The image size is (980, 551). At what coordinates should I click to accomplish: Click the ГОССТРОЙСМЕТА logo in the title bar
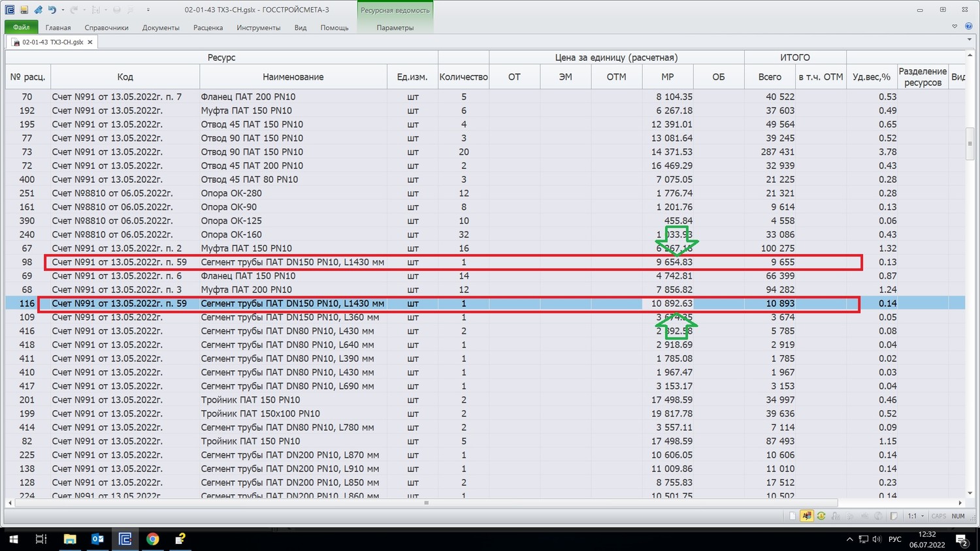point(9,10)
